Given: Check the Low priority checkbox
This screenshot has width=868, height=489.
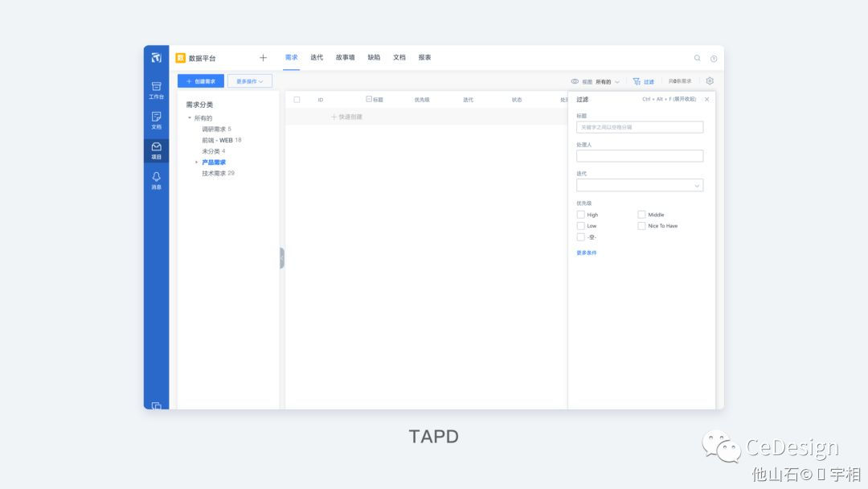Looking at the screenshot, I should pyautogui.click(x=581, y=226).
